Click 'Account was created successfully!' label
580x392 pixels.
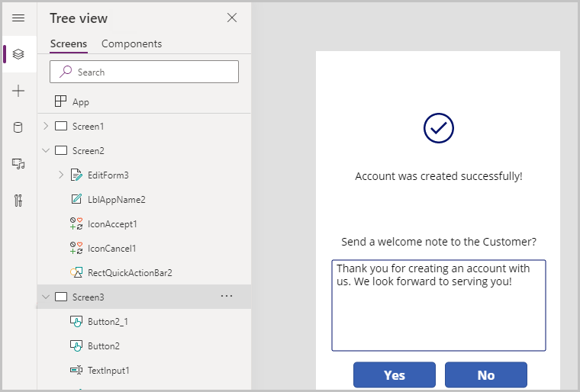(x=439, y=176)
